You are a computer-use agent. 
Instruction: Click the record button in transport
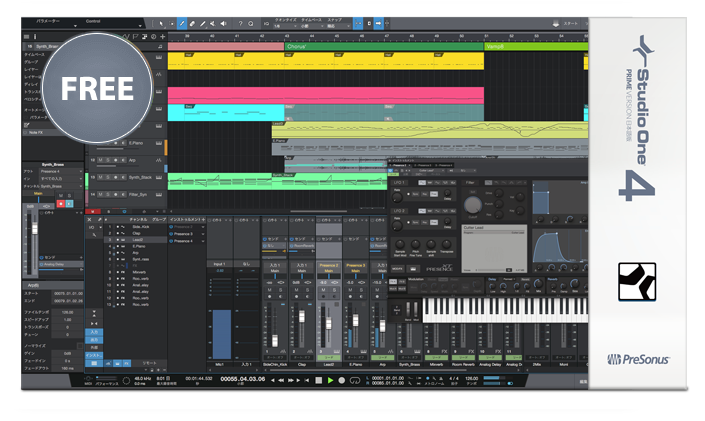[x=342, y=381]
